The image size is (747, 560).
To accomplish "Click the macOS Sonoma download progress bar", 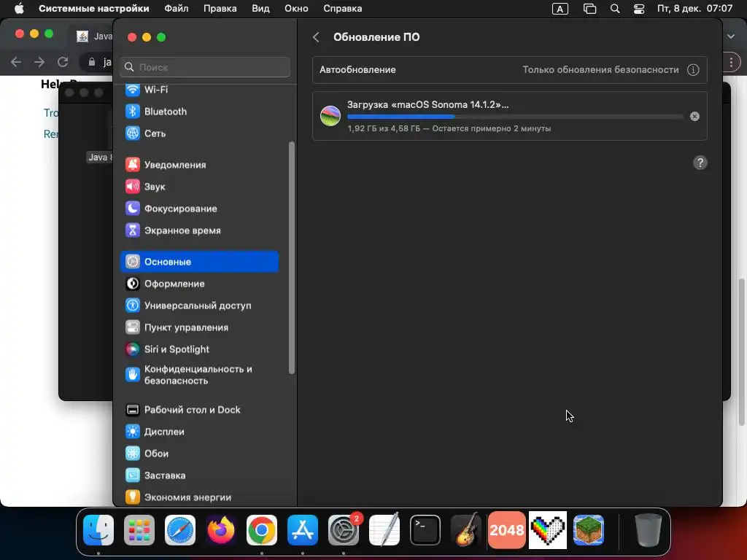I will coord(515,117).
